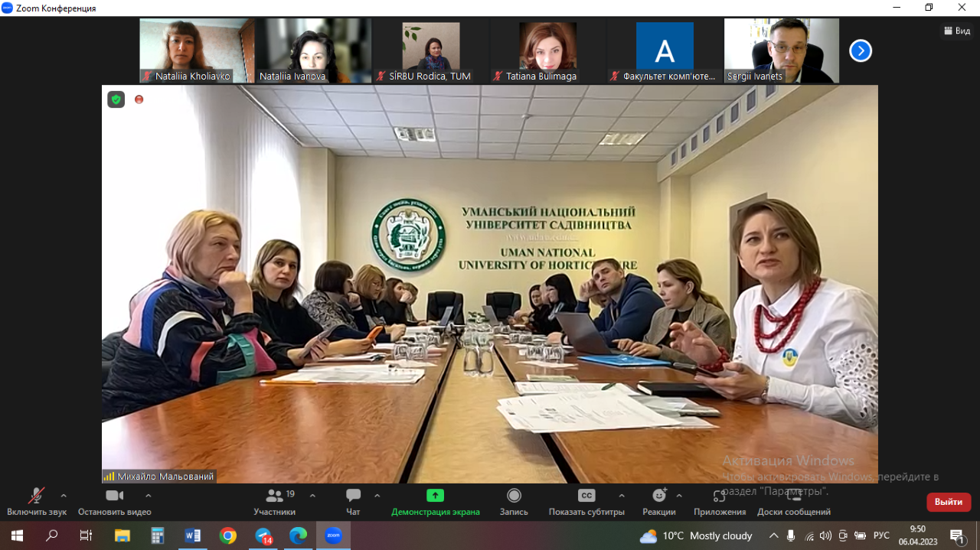Click the red Выйти leave button
The height and width of the screenshot is (550, 980).
tap(949, 502)
